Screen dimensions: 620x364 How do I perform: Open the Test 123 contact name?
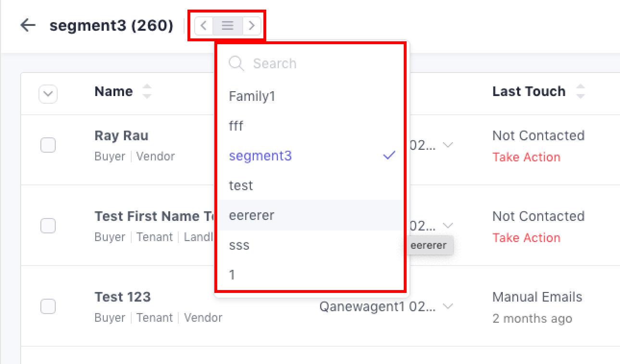(x=123, y=297)
